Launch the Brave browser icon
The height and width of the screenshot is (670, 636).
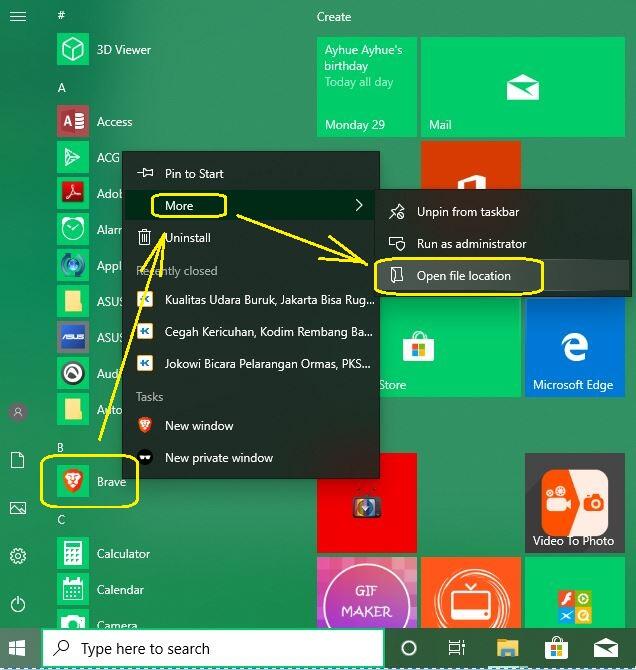pyautogui.click(x=73, y=481)
